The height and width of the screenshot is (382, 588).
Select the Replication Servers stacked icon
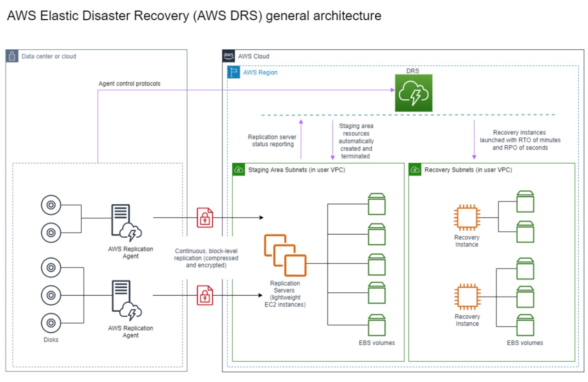point(285,255)
